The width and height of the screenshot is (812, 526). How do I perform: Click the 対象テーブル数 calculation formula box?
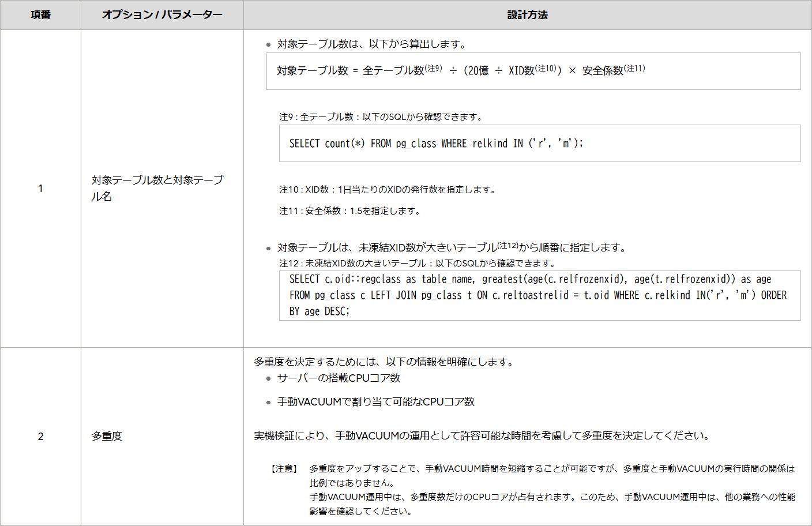[532, 72]
